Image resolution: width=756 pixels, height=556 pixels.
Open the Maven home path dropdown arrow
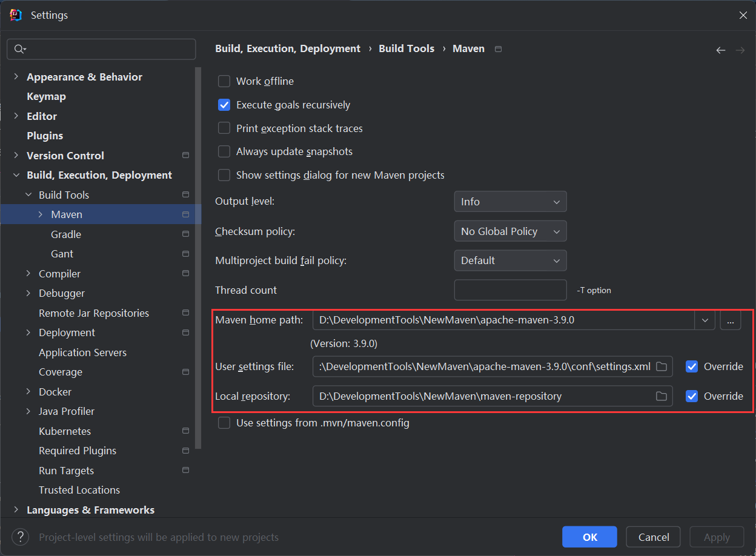pyautogui.click(x=705, y=320)
